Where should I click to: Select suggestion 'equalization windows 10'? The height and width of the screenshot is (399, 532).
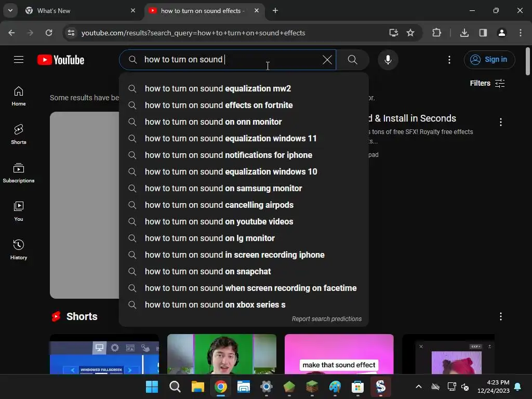pos(244,171)
